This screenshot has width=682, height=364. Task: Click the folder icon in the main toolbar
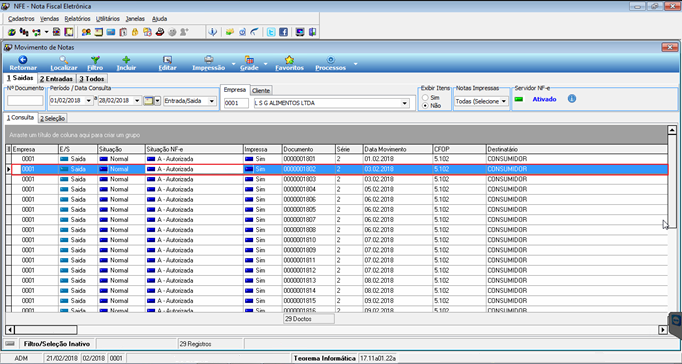pos(230,32)
